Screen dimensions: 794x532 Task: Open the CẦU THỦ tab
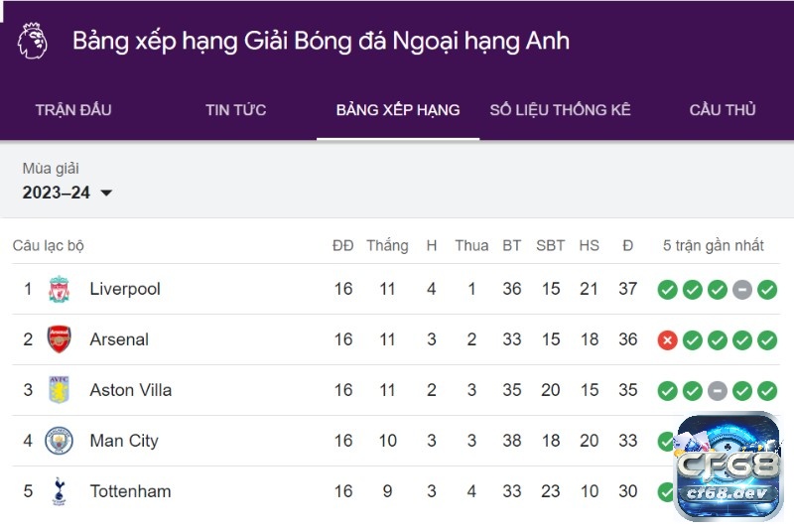click(x=723, y=110)
